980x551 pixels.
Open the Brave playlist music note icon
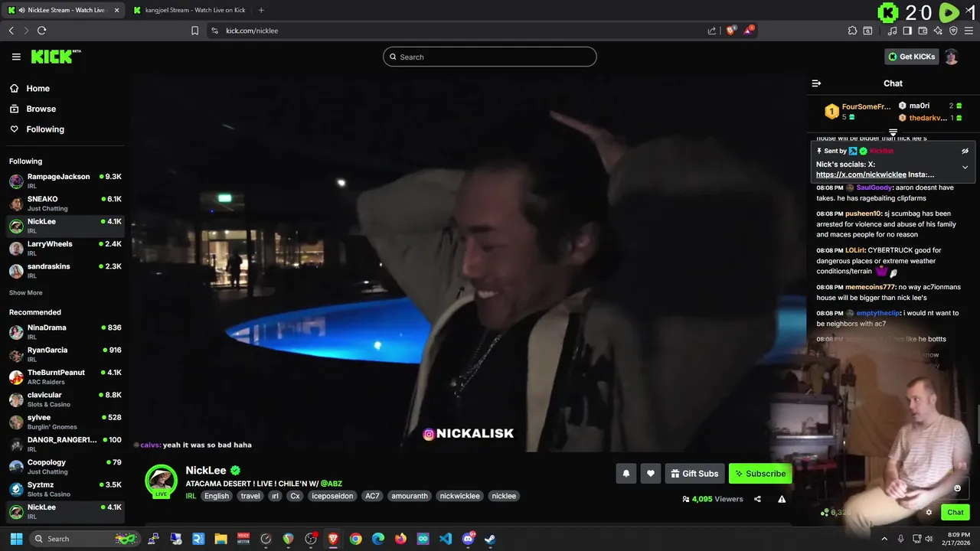tap(892, 31)
